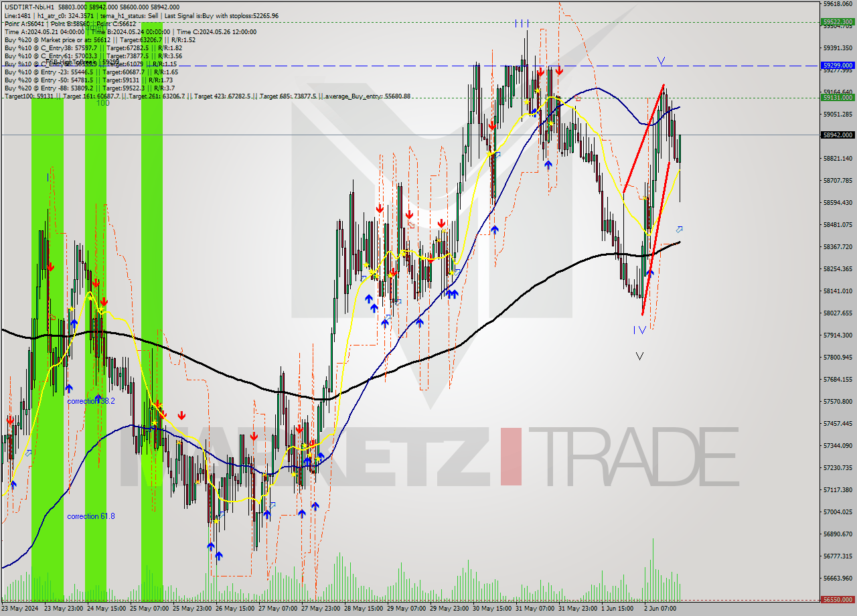
Task: Click the '2 Jun 07:00' date label
Action: coord(661,609)
